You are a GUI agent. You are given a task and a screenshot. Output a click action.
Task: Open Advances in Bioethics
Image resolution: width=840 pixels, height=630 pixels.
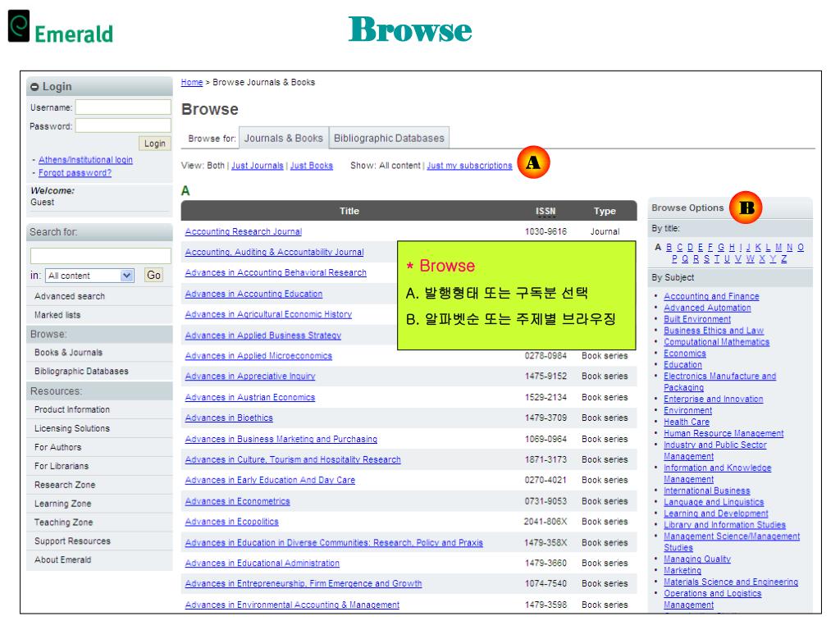[229, 418]
